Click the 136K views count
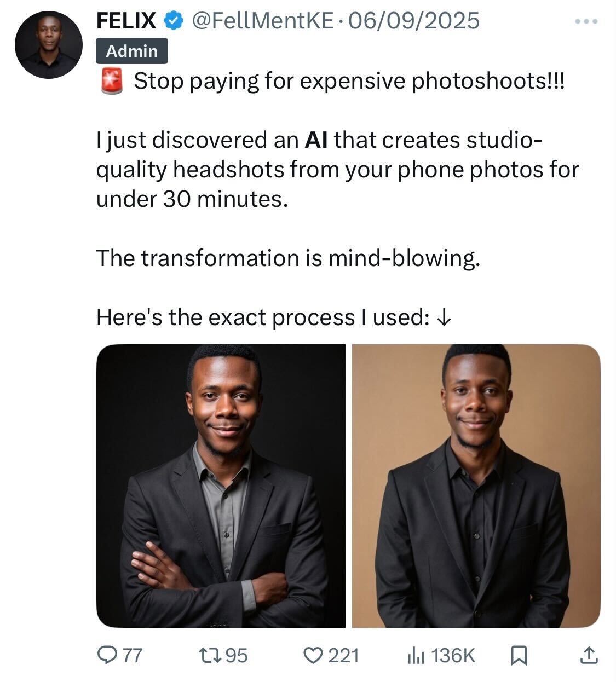Image resolution: width=616 pixels, height=682 pixels. click(453, 655)
